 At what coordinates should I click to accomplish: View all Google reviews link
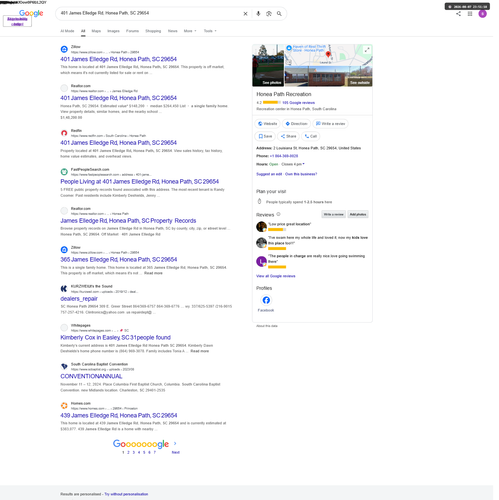pyautogui.click(x=276, y=276)
